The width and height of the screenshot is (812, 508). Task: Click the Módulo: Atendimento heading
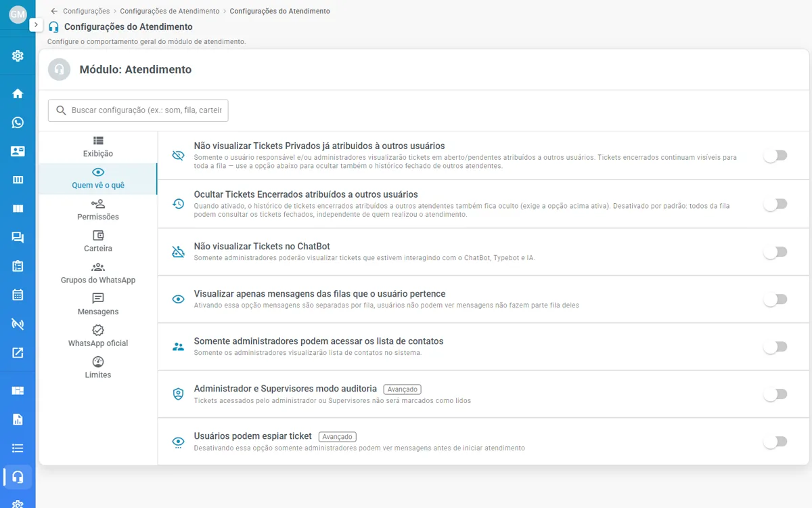(x=135, y=69)
